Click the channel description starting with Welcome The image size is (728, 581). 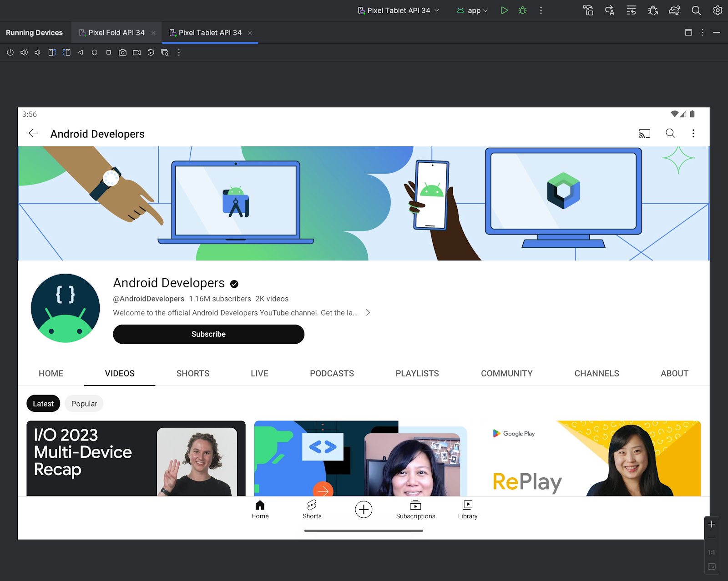click(235, 313)
